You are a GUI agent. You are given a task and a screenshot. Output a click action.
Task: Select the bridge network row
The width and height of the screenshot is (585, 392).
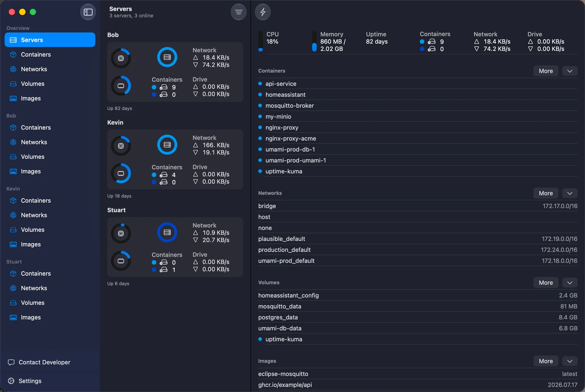(418, 206)
